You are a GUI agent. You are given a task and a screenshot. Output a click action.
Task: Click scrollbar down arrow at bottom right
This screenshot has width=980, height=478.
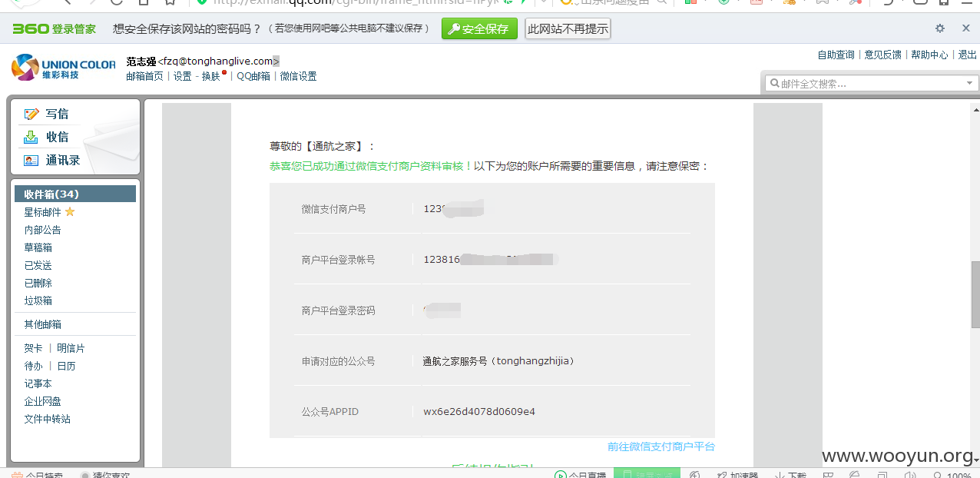pos(975,460)
